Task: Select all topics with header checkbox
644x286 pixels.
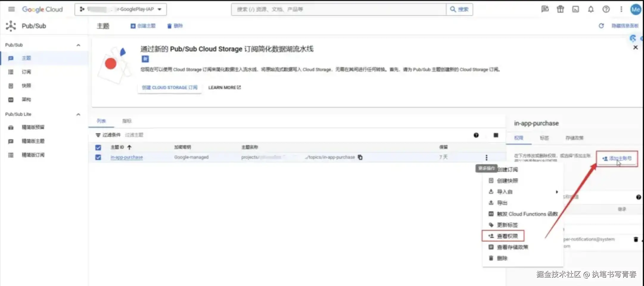Action: coord(98,147)
